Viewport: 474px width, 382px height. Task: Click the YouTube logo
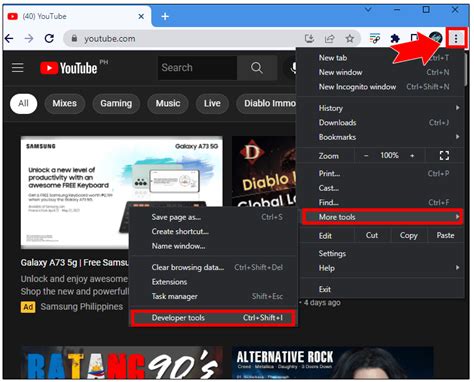pyautogui.click(x=69, y=68)
